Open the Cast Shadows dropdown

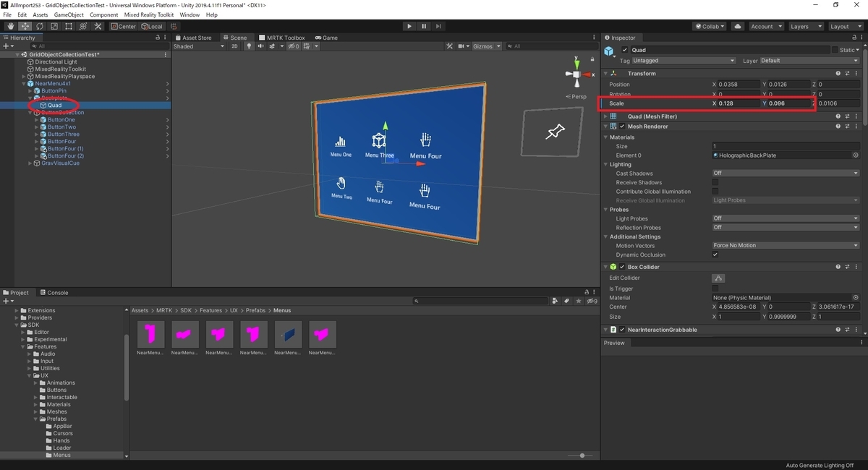pos(786,174)
